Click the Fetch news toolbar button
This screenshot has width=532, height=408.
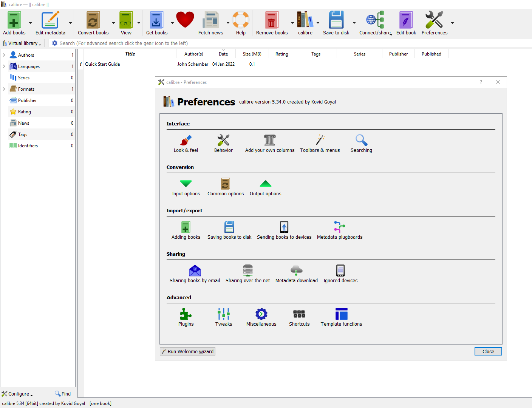[x=210, y=23]
